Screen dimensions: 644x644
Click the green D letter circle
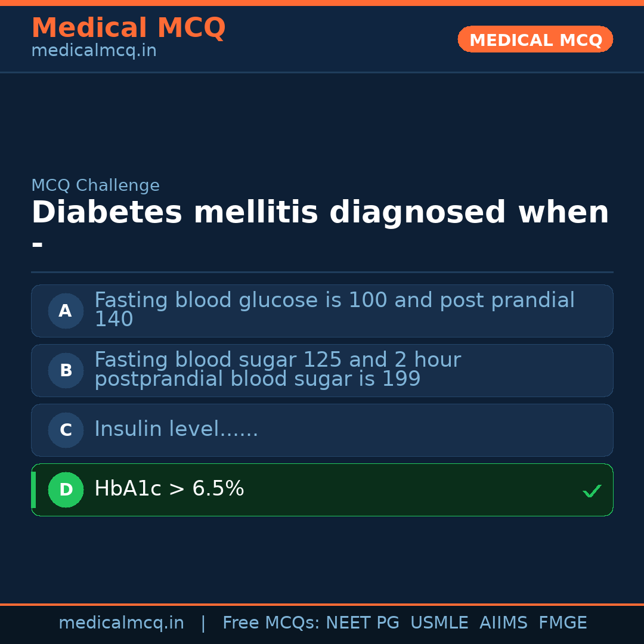[x=66, y=490]
